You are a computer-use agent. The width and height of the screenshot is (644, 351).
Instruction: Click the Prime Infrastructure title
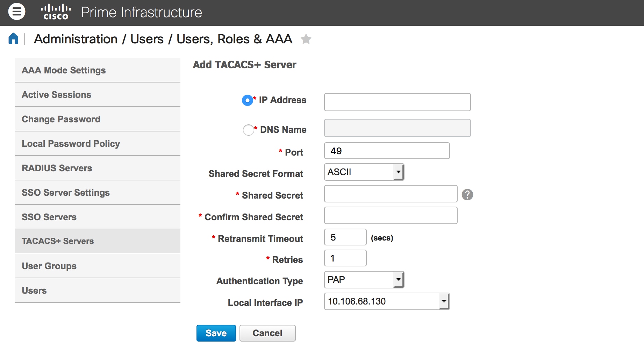tap(142, 12)
